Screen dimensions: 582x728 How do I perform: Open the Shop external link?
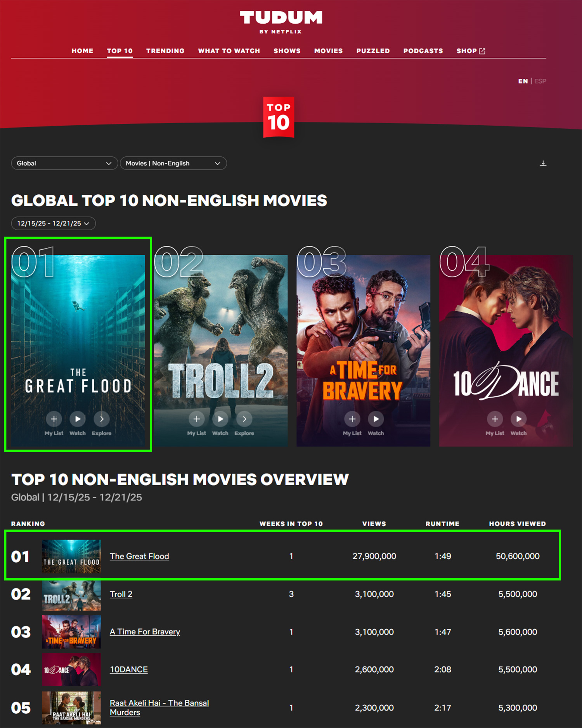coord(471,51)
